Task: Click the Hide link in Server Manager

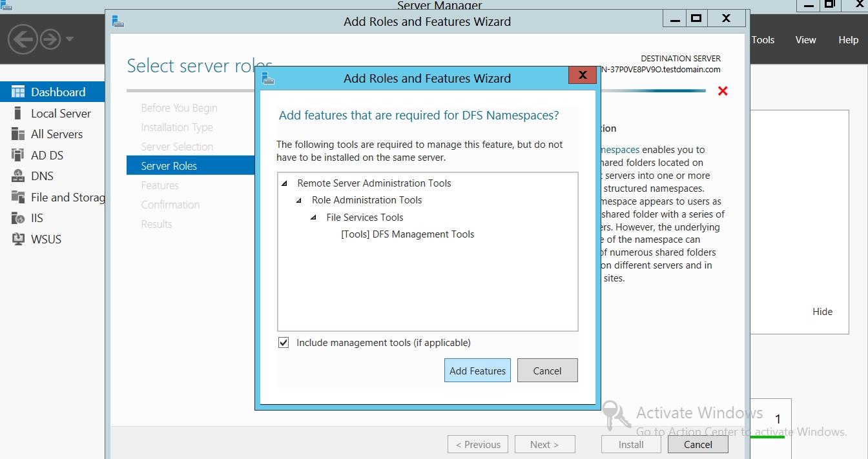Action: tap(822, 311)
